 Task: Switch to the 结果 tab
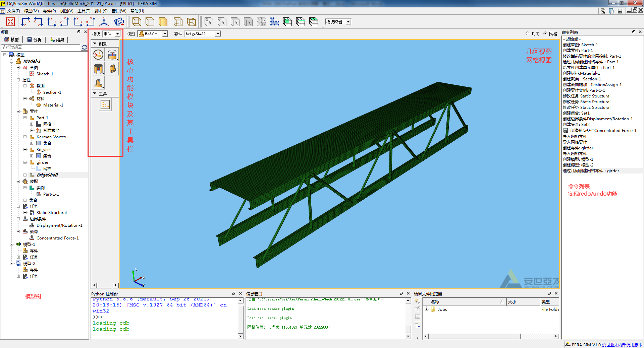point(57,40)
